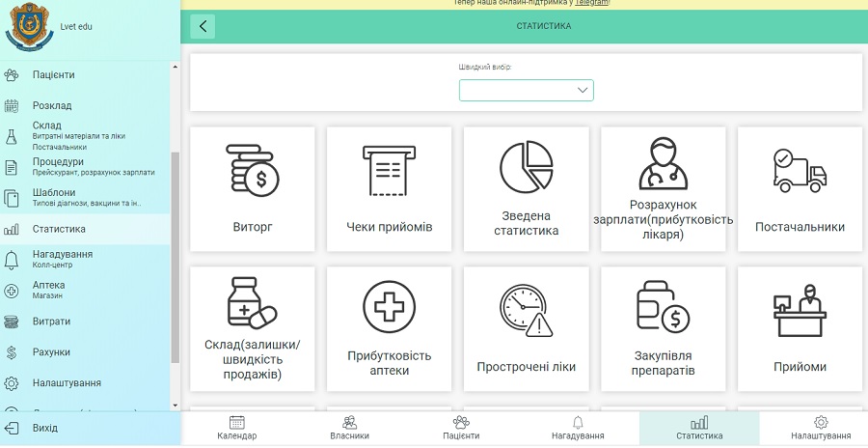Open the Постачальники delivery truck icon
The width and height of the screenshot is (868, 448).
[x=800, y=170]
